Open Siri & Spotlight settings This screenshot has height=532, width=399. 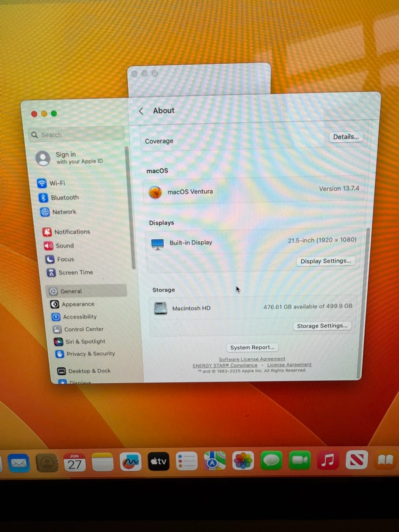80,341
